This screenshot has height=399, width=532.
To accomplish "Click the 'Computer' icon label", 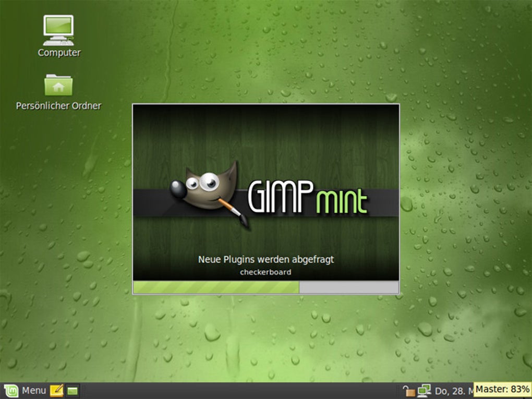I will [x=59, y=53].
